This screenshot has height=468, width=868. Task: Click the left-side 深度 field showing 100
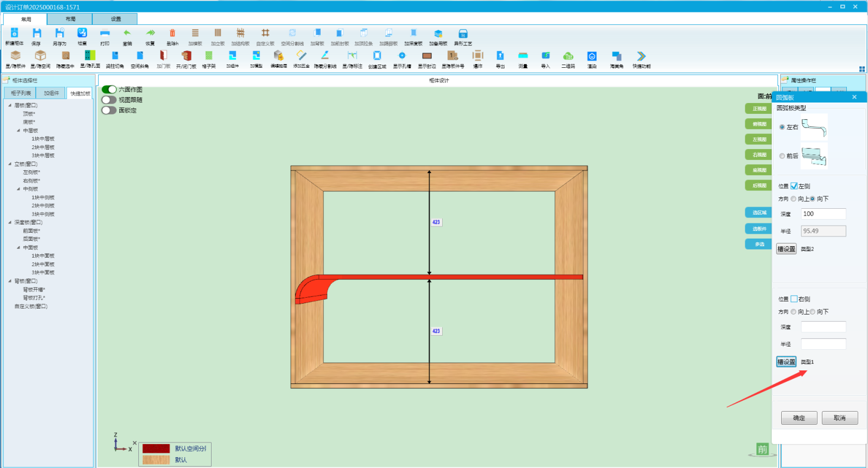(824, 214)
